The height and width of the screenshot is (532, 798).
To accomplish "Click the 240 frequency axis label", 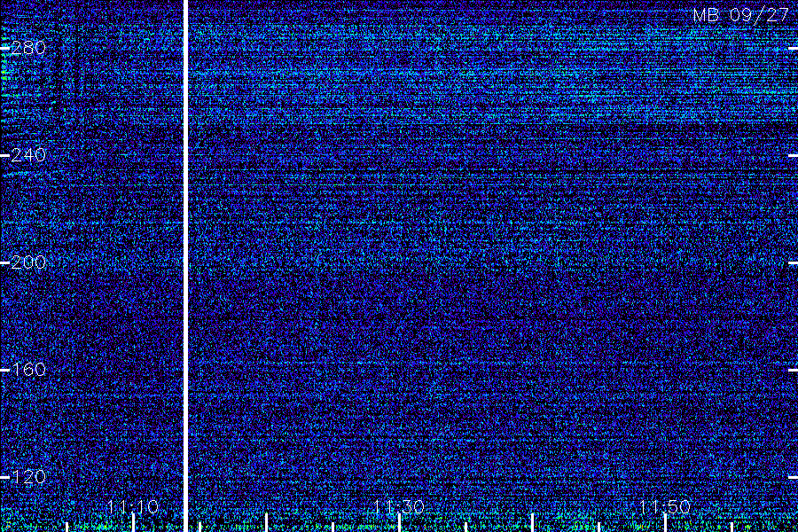I will point(28,155).
